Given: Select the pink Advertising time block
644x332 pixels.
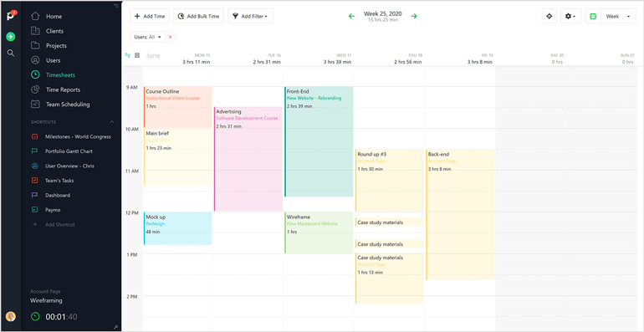Looking at the screenshot, I should (248, 159).
